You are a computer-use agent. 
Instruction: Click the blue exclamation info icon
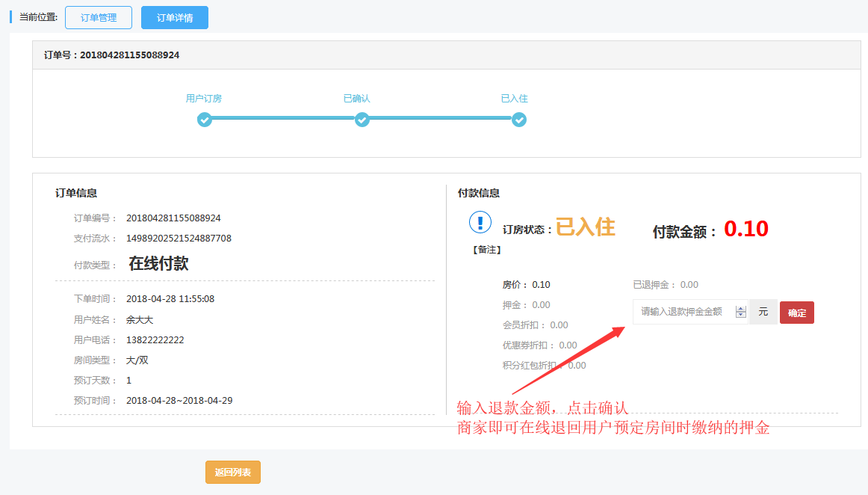(x=480, y=223)
